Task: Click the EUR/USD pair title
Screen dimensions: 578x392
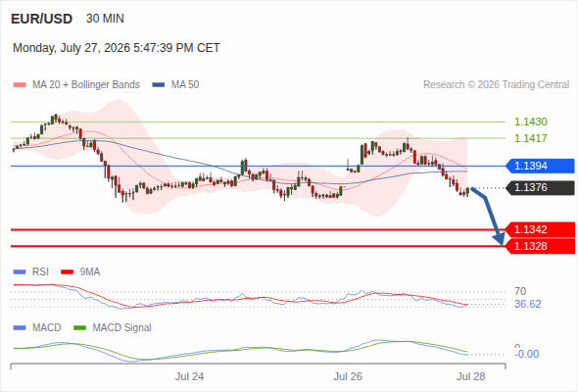Action: click(42, 19)
